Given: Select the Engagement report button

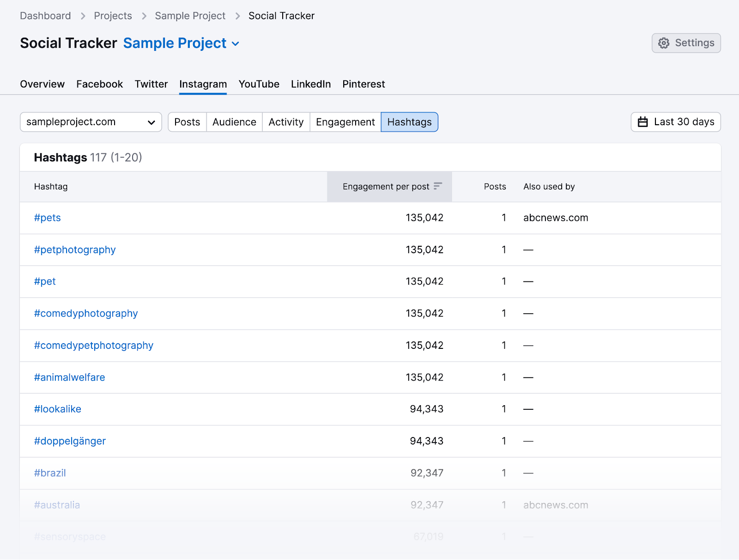Looking at the screenshot, I should pyautogui.click(x=345, y=122).
